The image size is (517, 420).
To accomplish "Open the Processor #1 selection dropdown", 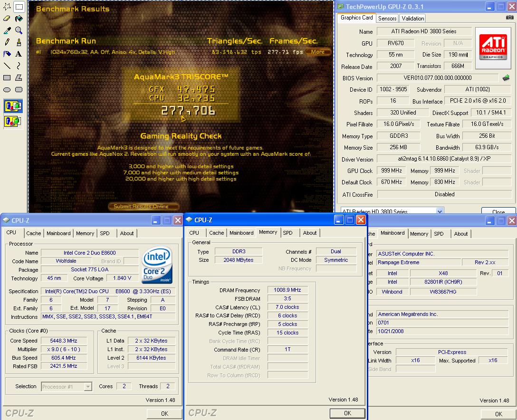I will [88, 386].
